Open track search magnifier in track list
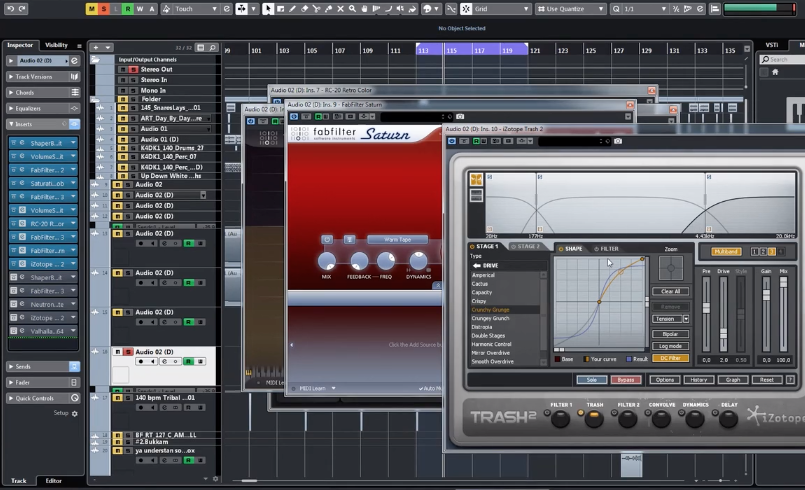Image resolution: width=805 pixels, height=490 pixels. (212, 47)
